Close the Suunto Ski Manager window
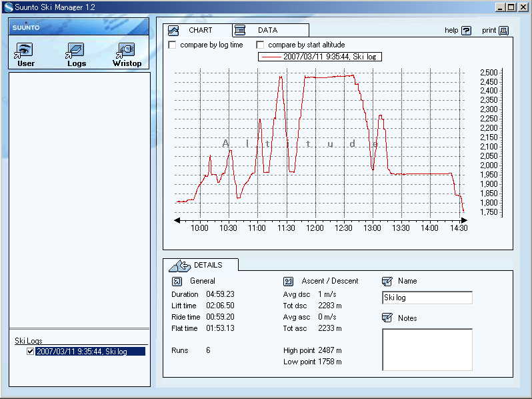The width and height of the screenshot is (532, 399). click(523, 7)
